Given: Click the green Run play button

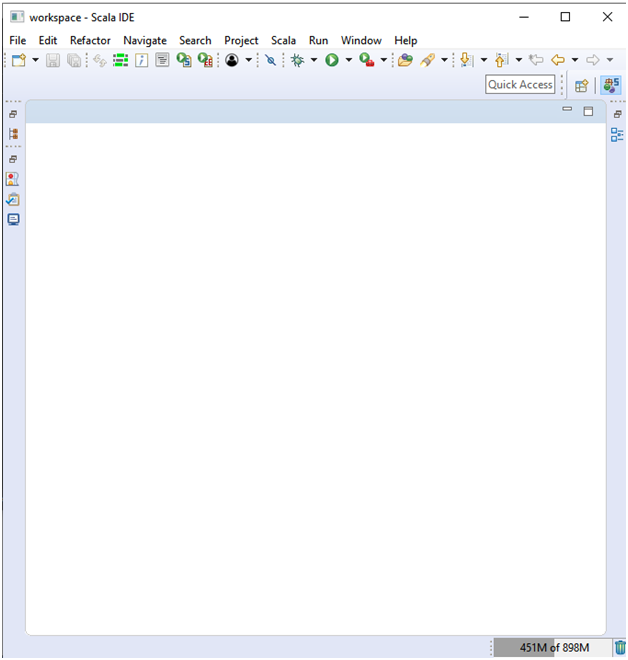Looking at the screenshot, I should [332, 60].
